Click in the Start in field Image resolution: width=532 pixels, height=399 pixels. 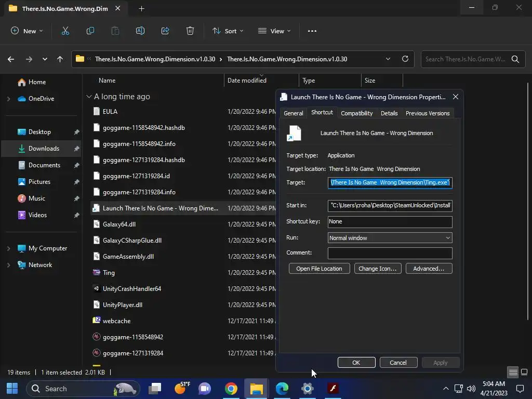390,206
